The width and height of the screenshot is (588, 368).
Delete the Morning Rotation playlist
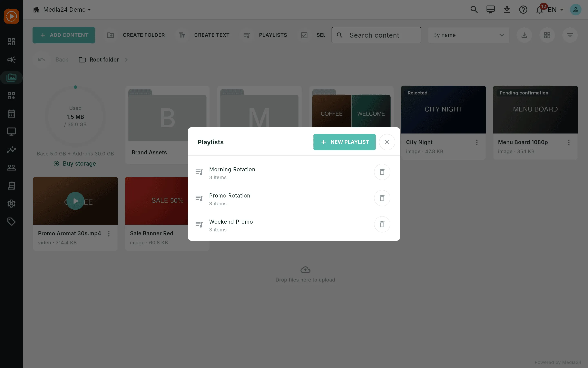pyautogui.click(x=382, y=172)
